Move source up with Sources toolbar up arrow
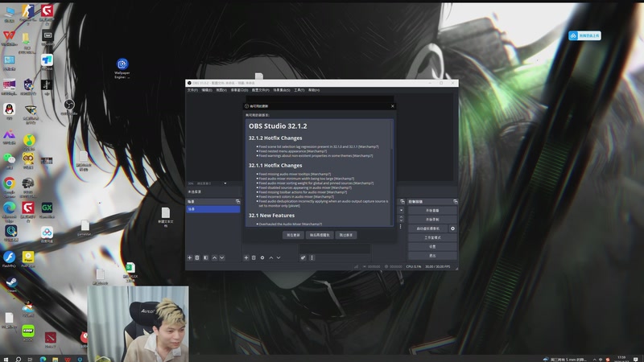This screenshot has height=362, width=644. pos(271,257)
